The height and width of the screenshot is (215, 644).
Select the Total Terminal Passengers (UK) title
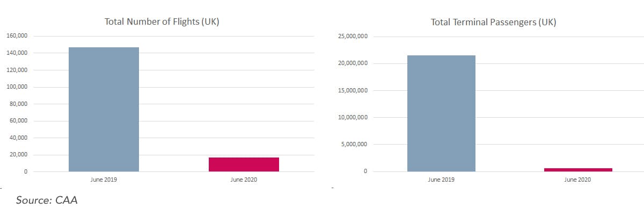tap(494, 23)
